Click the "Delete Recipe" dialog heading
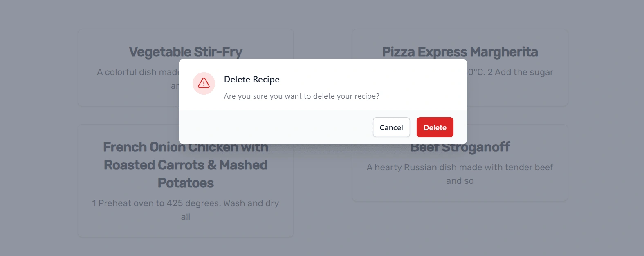Screen dimensions: 644x256 click(251, 80)
